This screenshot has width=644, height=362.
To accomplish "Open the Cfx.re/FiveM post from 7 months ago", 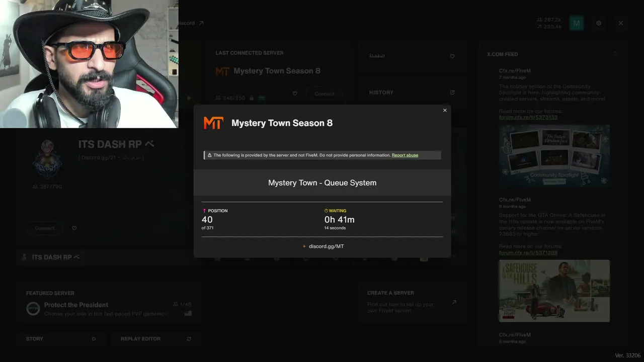I will tap(515, 71).
